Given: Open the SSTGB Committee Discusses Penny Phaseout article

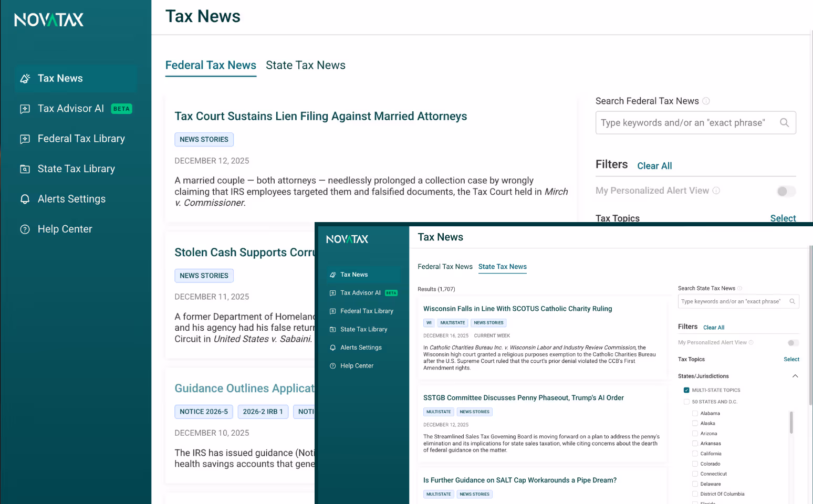Looking at the screenshot, I should (523, 398).
